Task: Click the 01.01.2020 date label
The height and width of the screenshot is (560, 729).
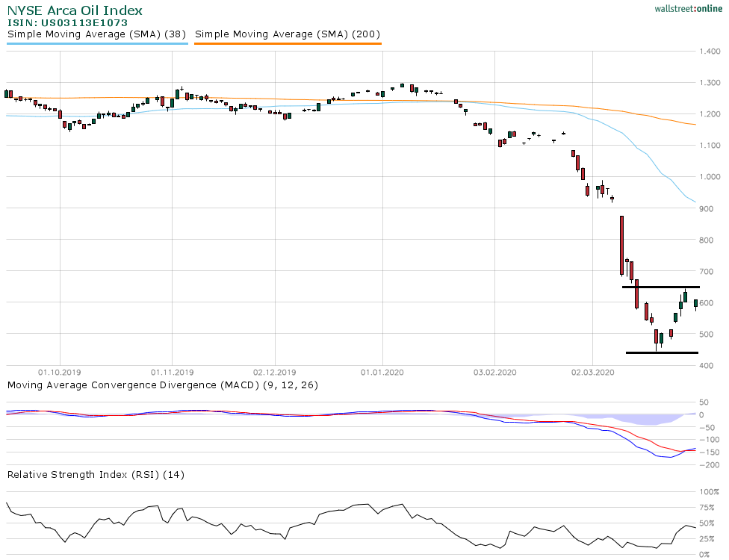Action: coord(382,371)
